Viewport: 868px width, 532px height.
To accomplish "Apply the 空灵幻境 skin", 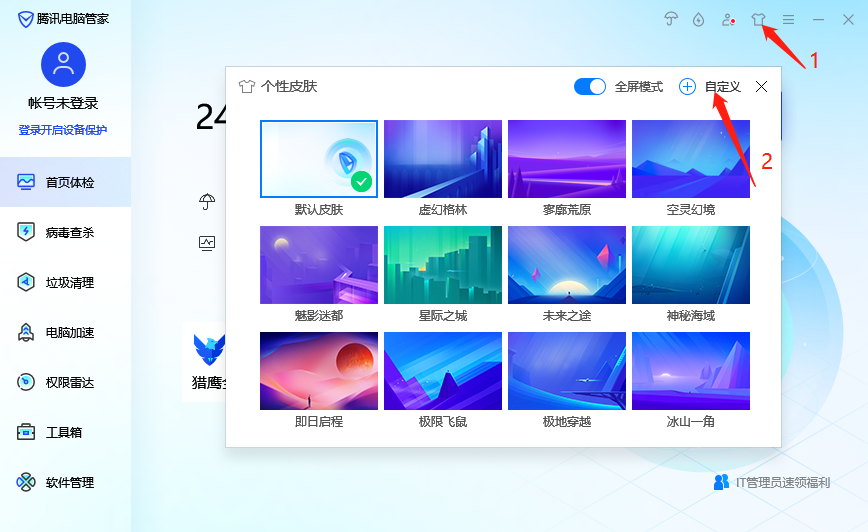I will [691, 159].
